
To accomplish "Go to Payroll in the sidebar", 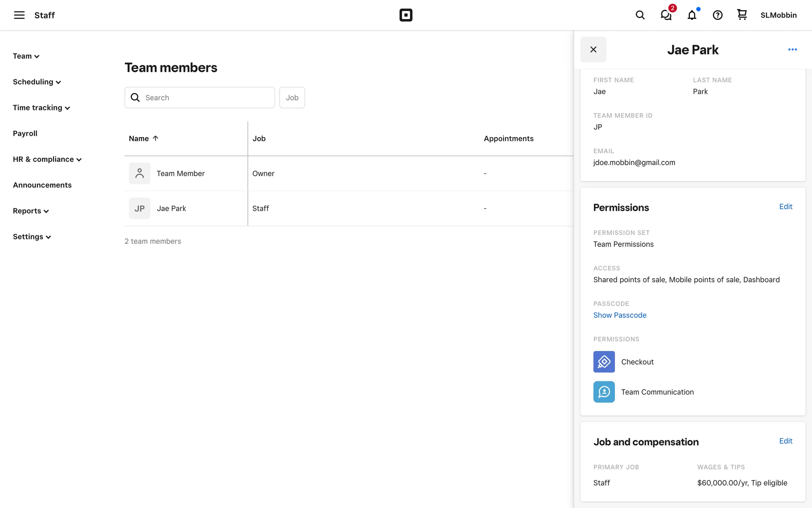I will point(25,133).
